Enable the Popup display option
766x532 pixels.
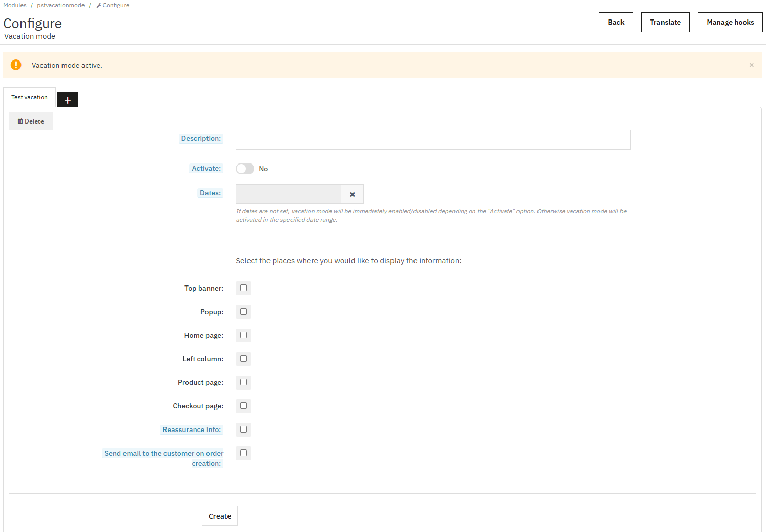click(x=243, y=312)
